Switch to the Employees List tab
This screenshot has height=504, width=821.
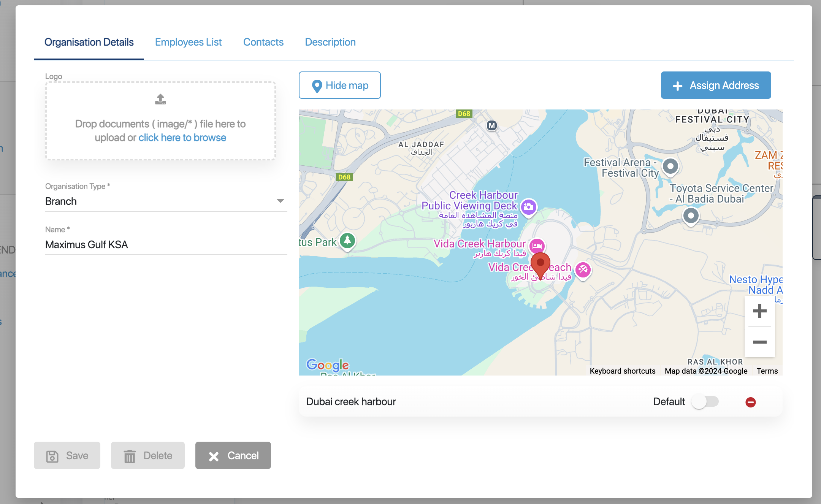[x=188, y=42]
